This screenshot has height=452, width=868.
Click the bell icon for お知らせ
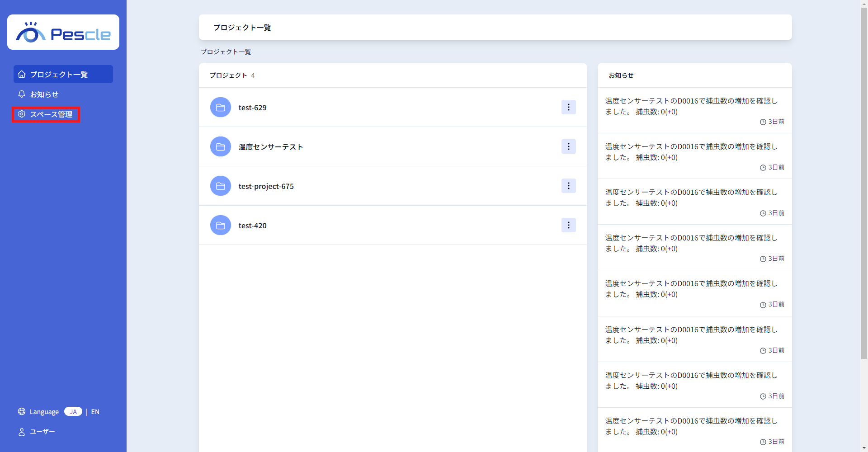coord(22,94)
